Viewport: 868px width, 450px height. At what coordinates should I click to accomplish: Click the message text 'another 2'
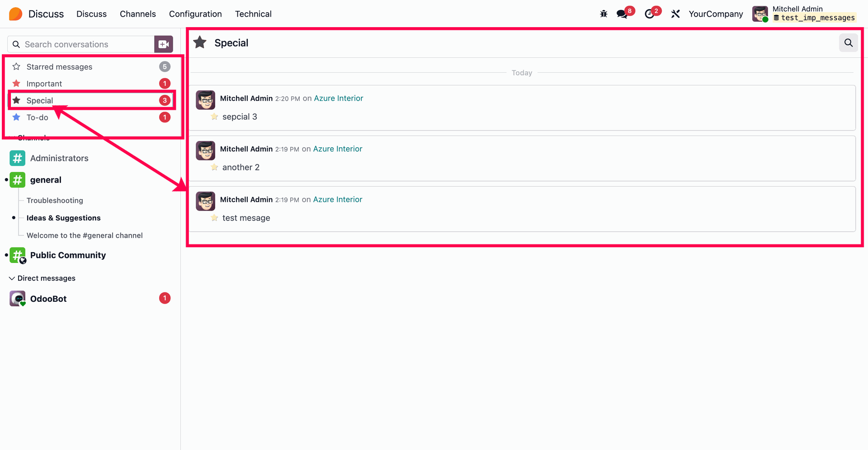point(241,167)
